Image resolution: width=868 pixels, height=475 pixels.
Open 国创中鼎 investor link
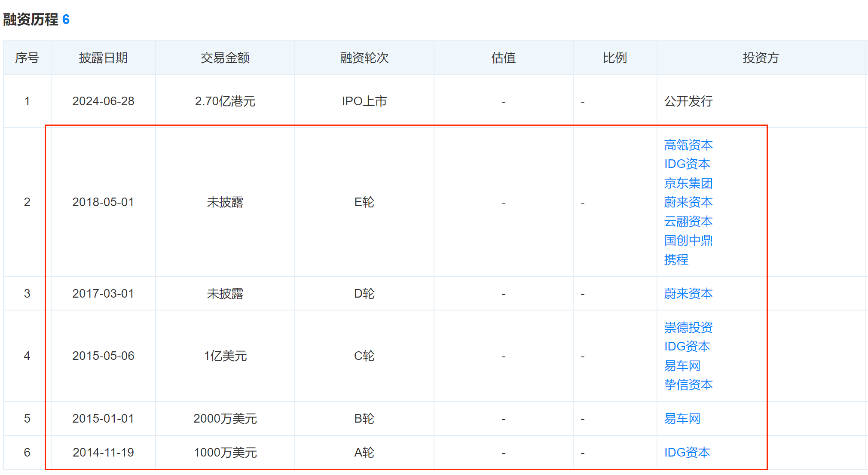click(x=688, y=241)
